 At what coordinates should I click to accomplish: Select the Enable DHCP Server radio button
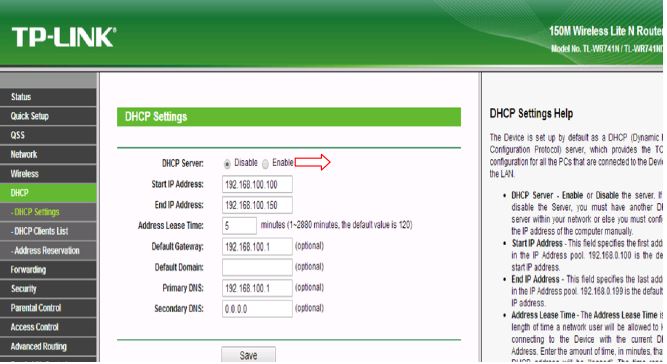(x=265, y=164)
